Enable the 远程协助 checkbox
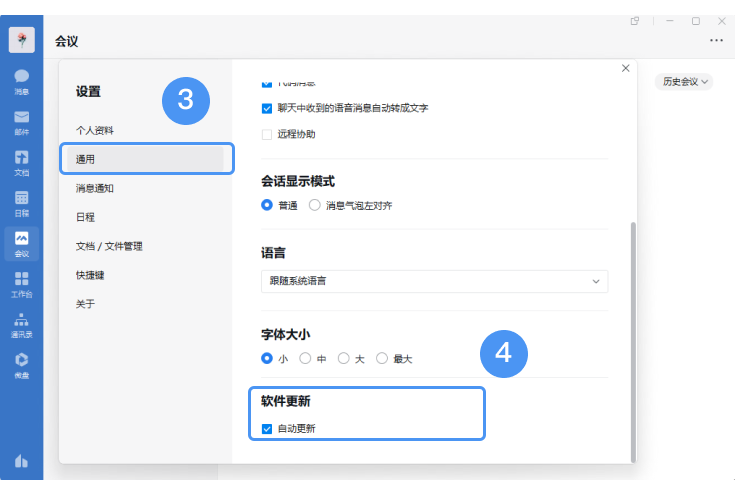 click(x=267, y=134)
